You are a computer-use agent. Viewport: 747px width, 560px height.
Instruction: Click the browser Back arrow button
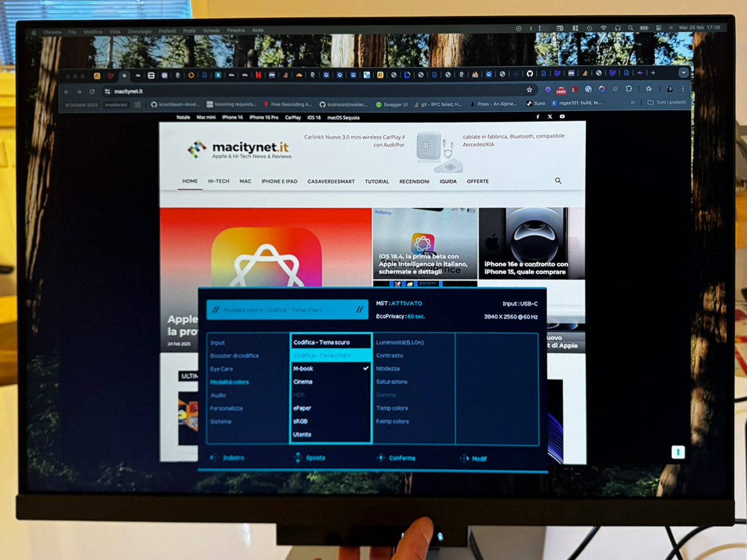66,92
